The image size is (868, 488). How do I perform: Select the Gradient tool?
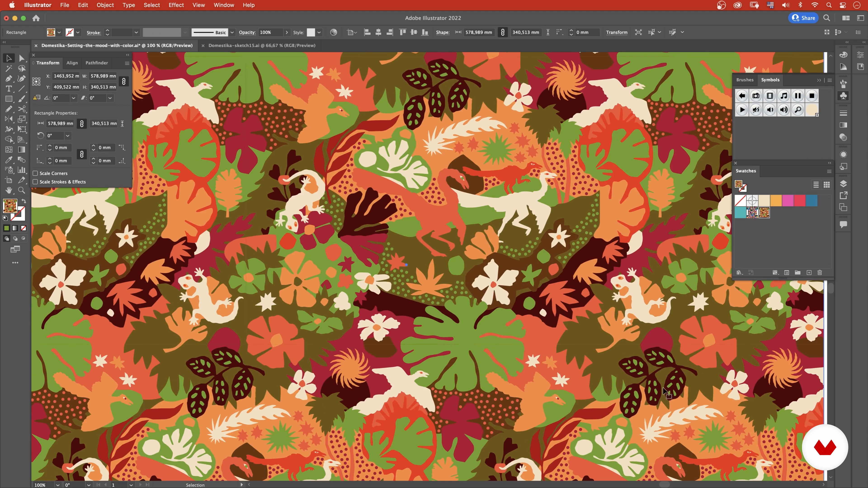point(21,150)
